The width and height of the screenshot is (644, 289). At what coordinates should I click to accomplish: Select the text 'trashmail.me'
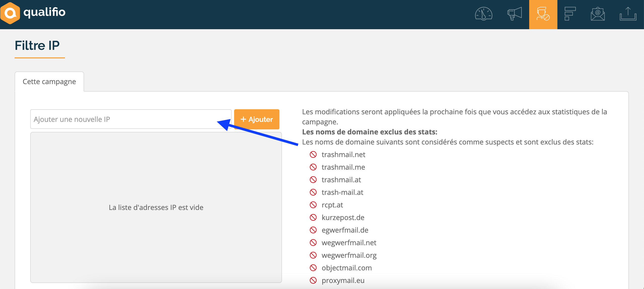pos(343,167)
